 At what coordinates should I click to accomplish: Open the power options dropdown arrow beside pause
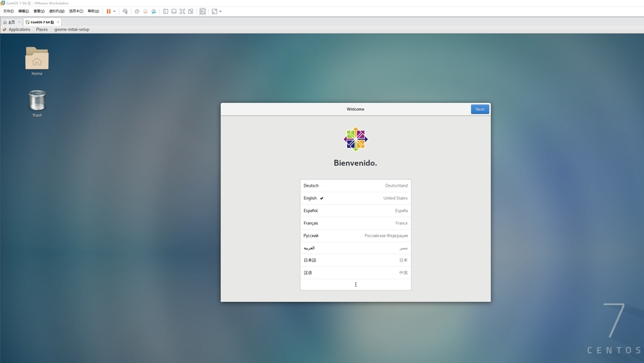coord(114,12)
